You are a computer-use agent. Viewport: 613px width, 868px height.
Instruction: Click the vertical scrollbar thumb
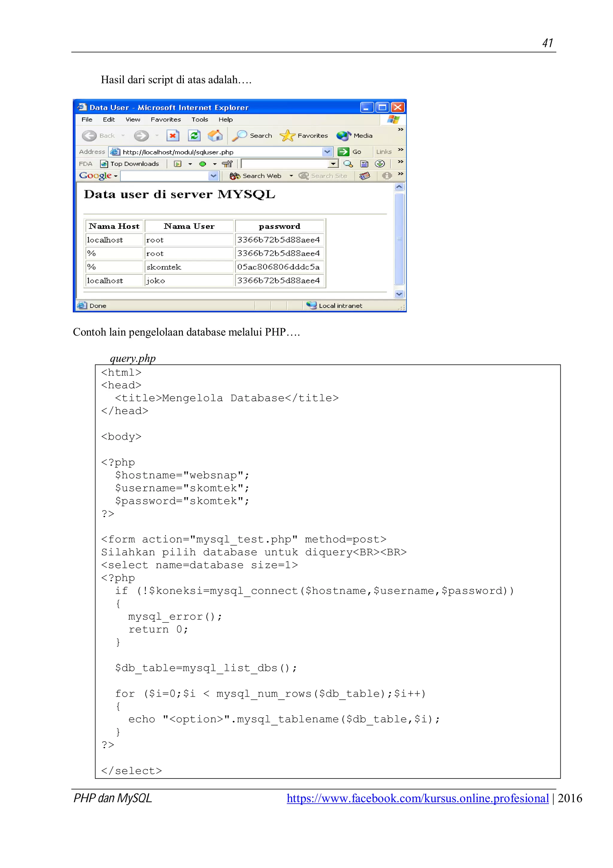click(x=399, y=239)
